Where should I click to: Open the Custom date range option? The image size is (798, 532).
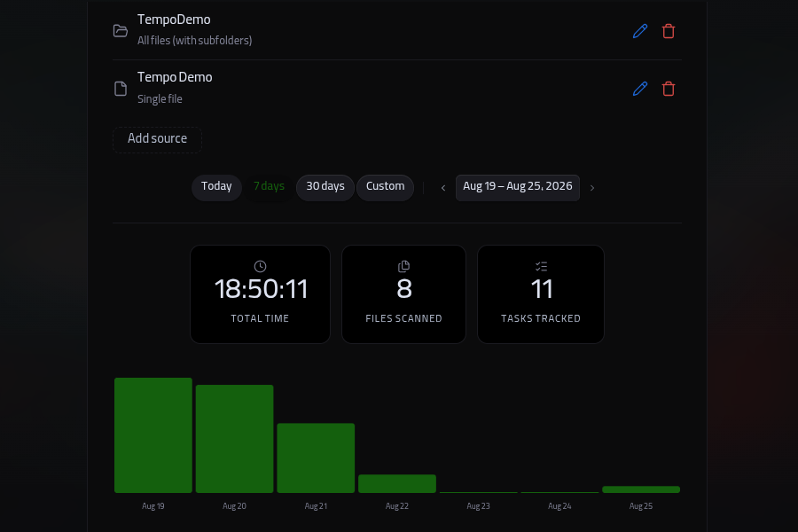[386, 187]
